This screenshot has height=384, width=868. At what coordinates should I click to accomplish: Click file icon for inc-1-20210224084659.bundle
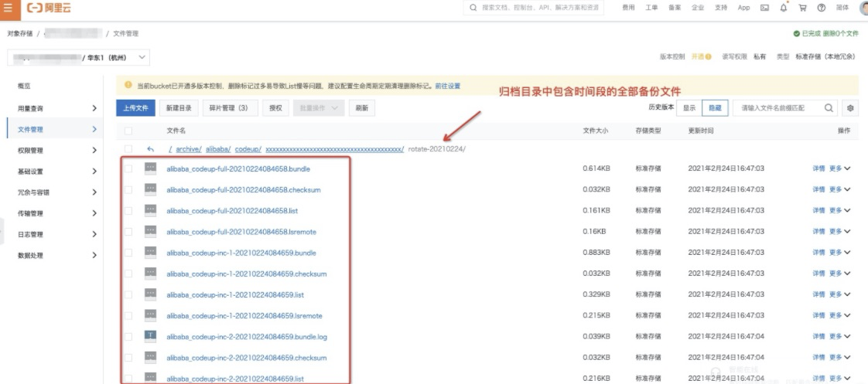[150, 252]
